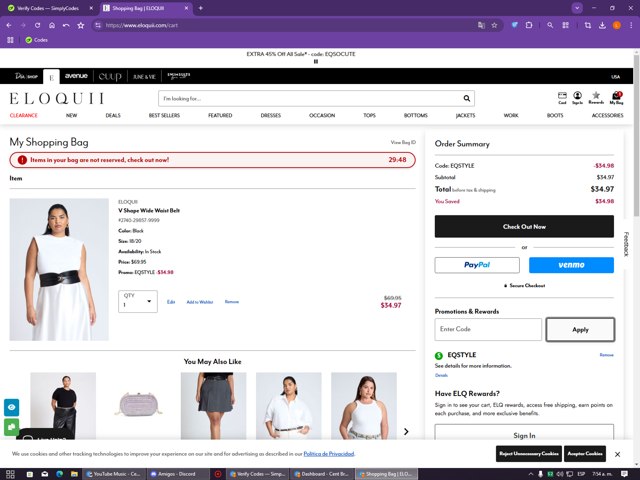Advance the You May Also Like carousel arrow
This screenshot has width=640, height=480.
click(406, 431)
